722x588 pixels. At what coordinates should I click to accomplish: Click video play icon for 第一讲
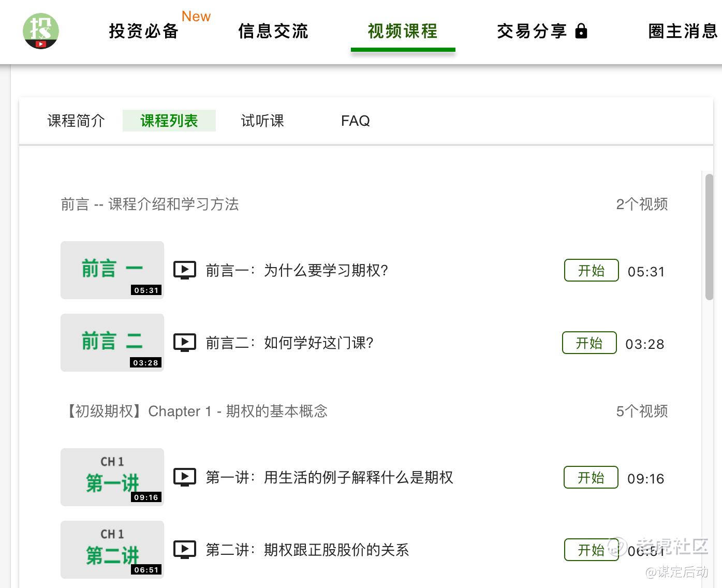[x=185, y=477]
